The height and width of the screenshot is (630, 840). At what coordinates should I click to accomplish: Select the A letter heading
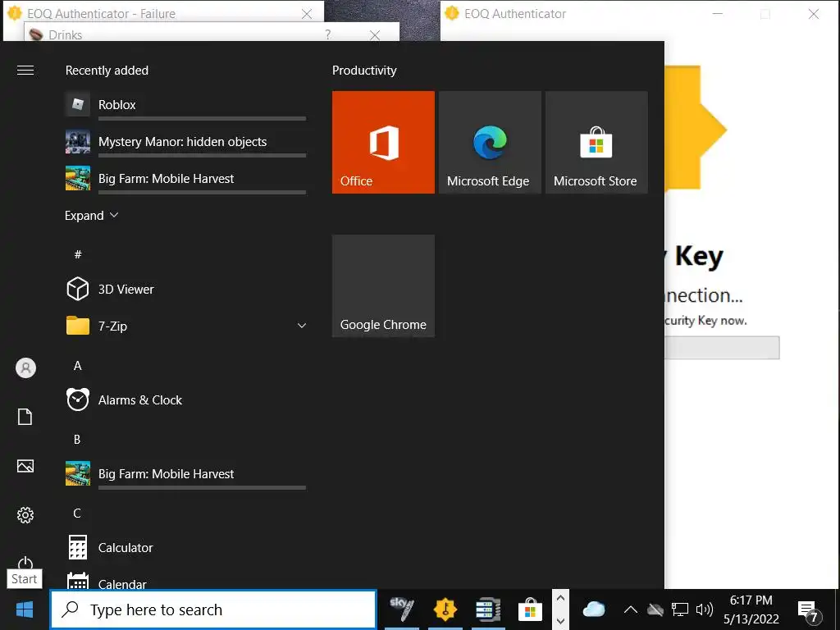[x=78, y=366]
